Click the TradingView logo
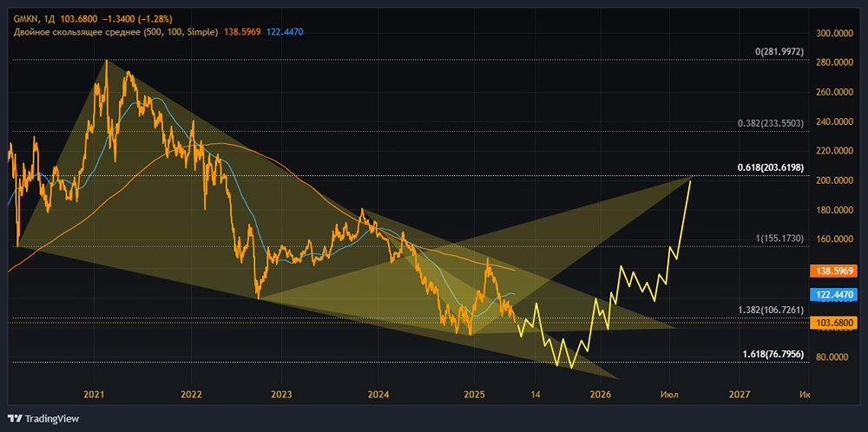 coord(43,419)
